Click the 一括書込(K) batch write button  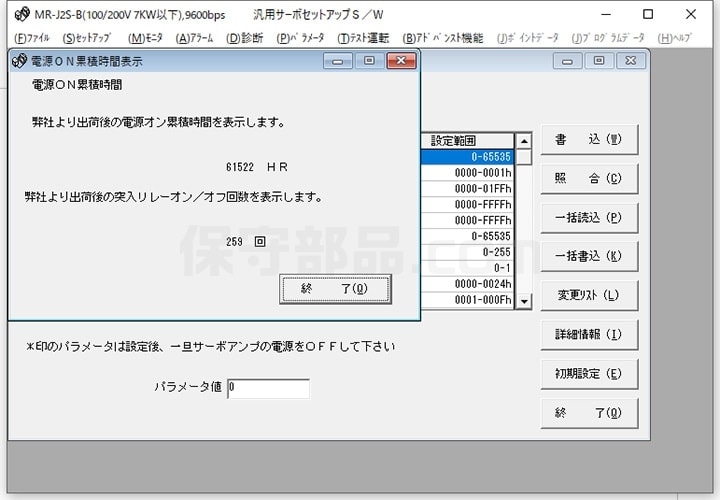click(x=588, y=257)
